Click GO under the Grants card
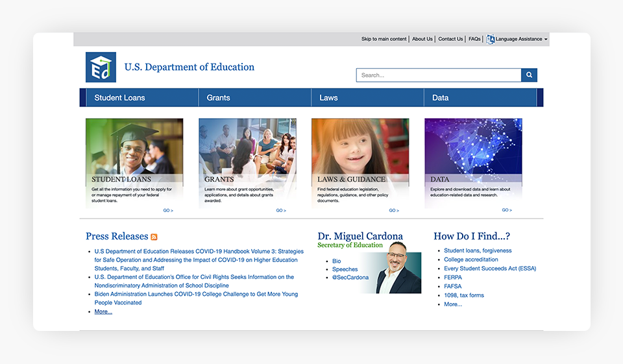 click(280, 210)
